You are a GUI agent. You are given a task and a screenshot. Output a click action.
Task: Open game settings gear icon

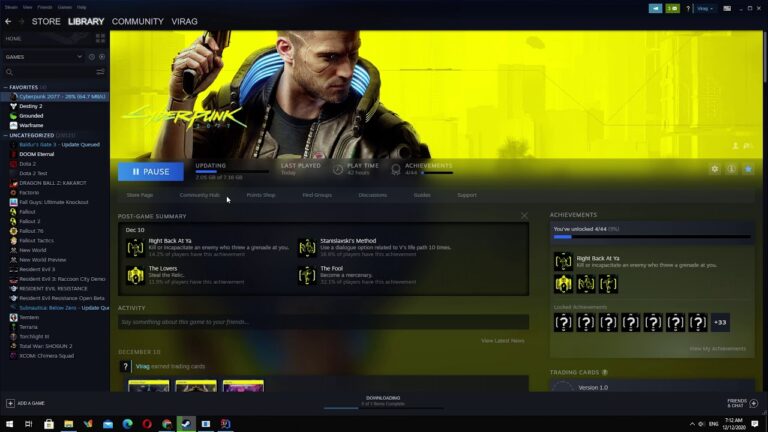tap(715, 169)
